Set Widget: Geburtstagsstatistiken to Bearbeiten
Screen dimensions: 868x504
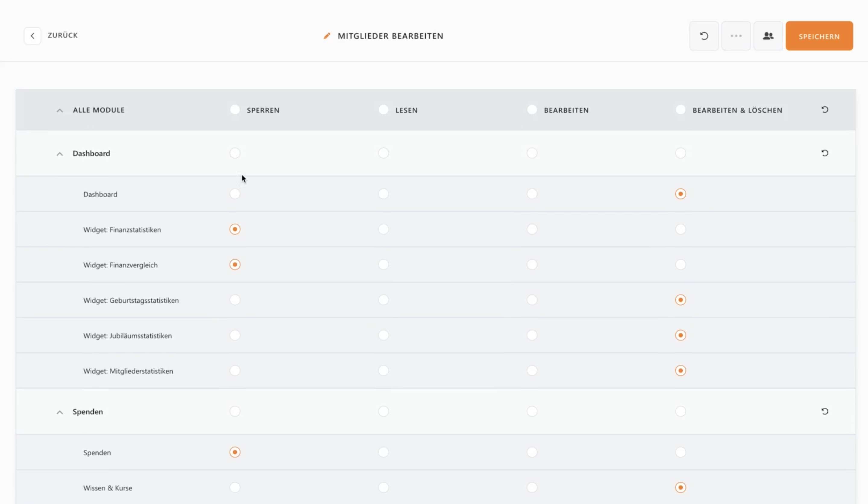point(532,300)
